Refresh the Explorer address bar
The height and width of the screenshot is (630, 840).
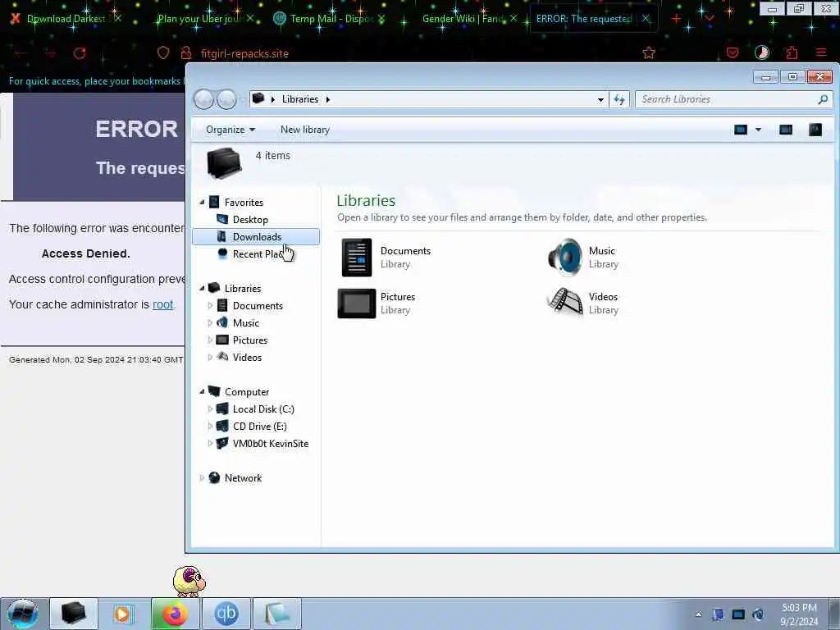619,99
